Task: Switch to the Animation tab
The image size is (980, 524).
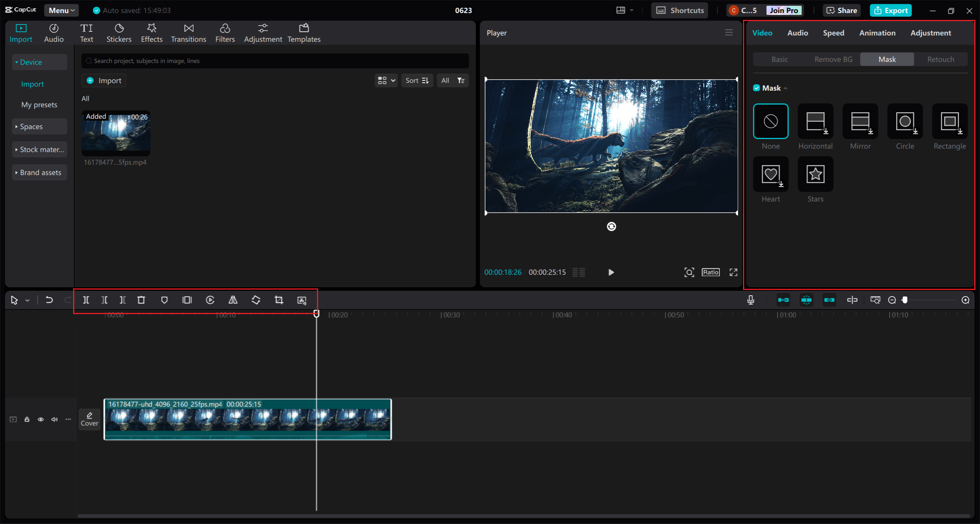Action: (877, 33)
